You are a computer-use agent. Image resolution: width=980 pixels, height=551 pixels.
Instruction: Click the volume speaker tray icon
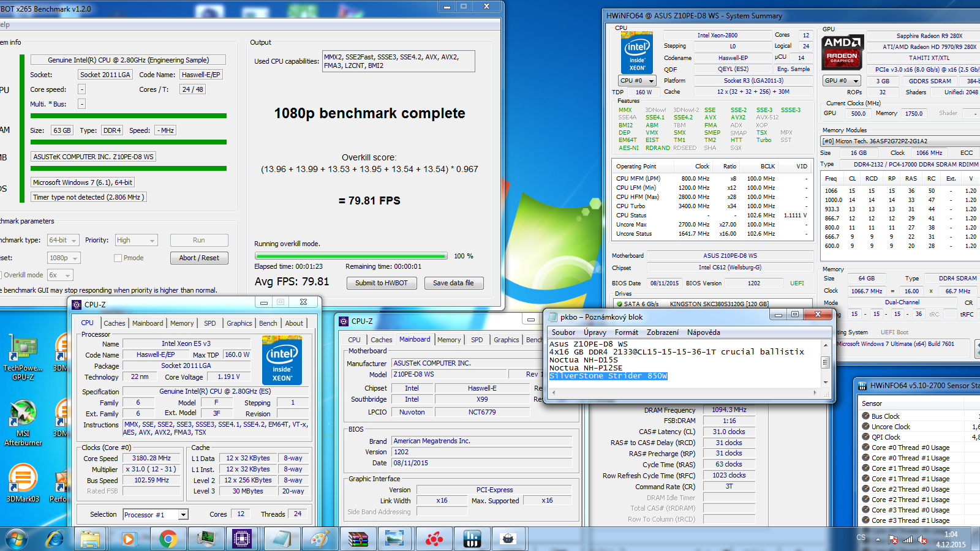pyautogui.click(x=922, y=539)
